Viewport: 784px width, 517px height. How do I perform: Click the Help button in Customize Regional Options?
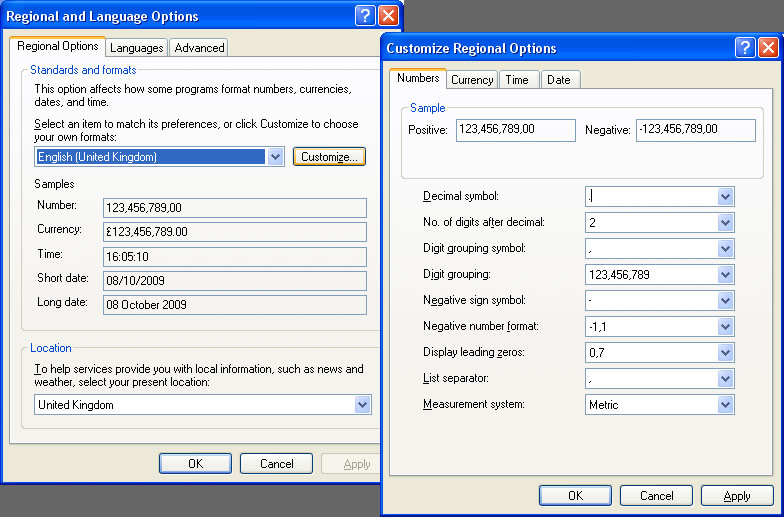pyautogui.click(x=745, y=48)
